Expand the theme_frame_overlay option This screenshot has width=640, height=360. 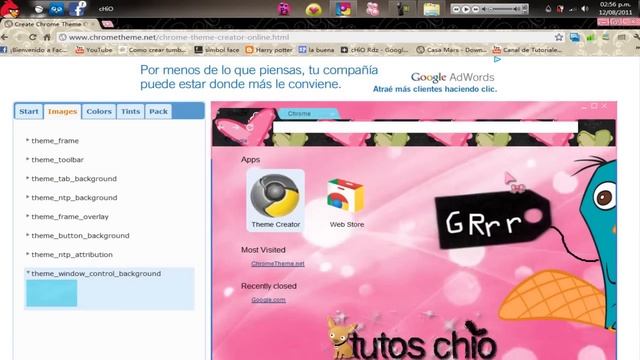(70, 217)
